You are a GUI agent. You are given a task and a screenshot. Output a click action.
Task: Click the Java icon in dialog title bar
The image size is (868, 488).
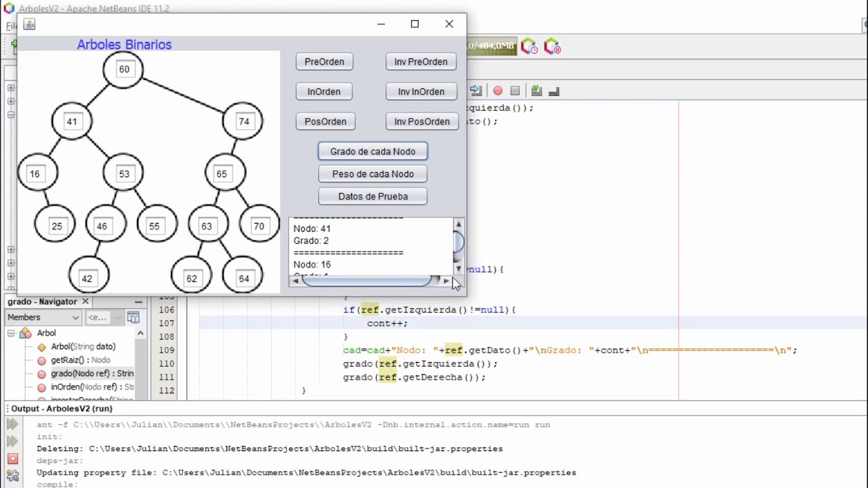pyautogui.click(x=28, y=24)
